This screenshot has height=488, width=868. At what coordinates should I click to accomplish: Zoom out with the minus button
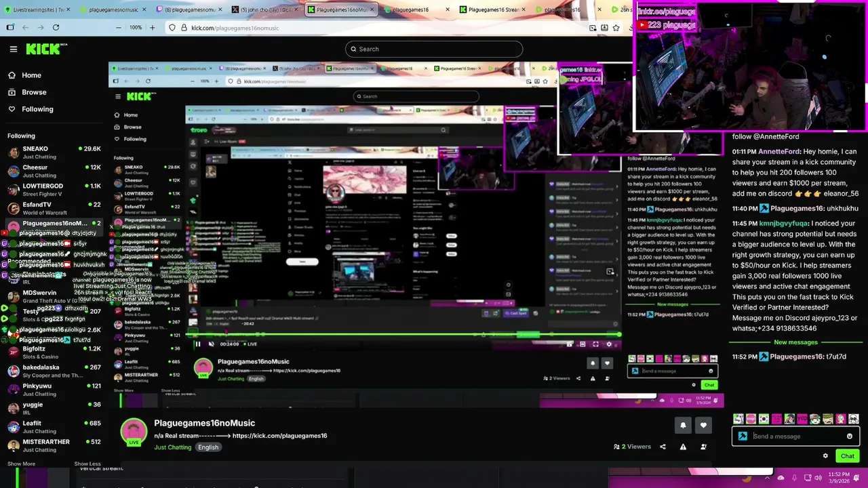(119, 28)
